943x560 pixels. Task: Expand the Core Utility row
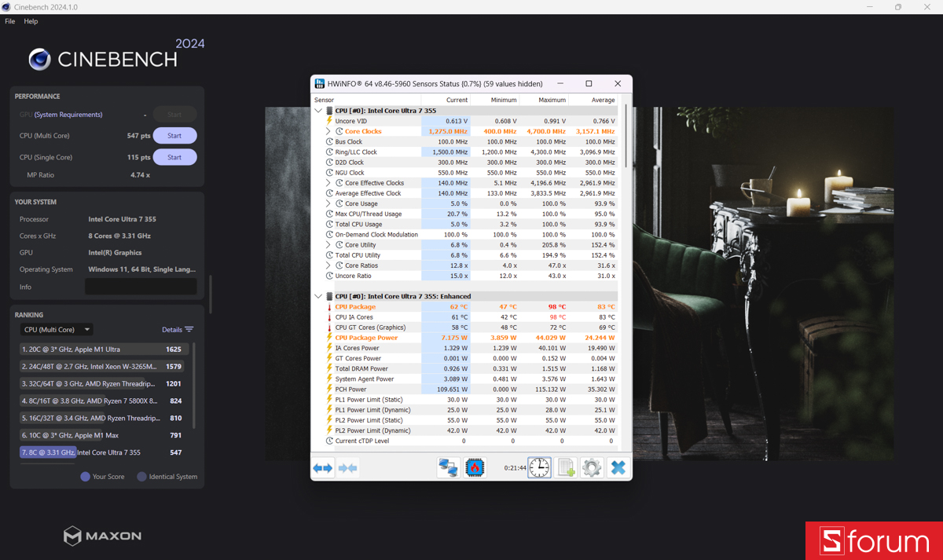(328, 244)
